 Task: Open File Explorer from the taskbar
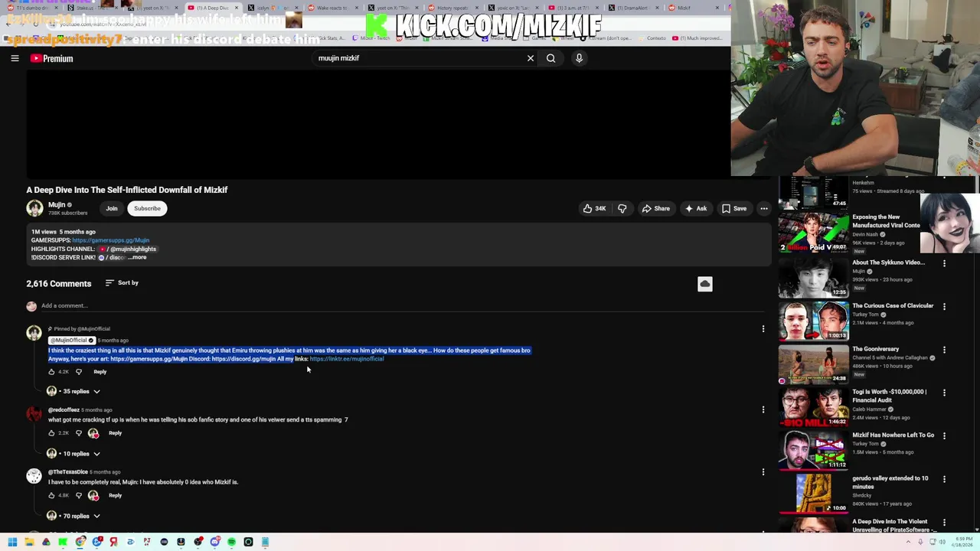(x=29, y=542)
